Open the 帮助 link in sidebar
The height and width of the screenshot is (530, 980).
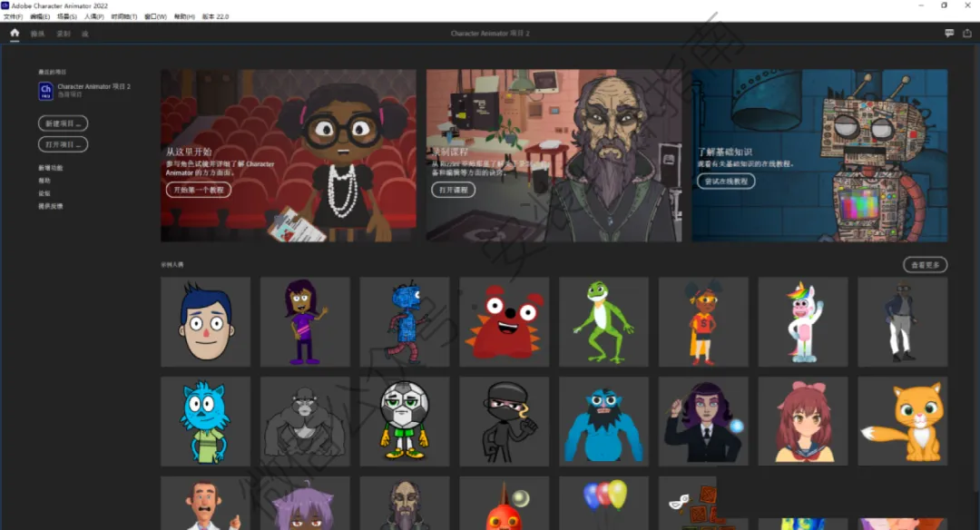coord(44,181)
